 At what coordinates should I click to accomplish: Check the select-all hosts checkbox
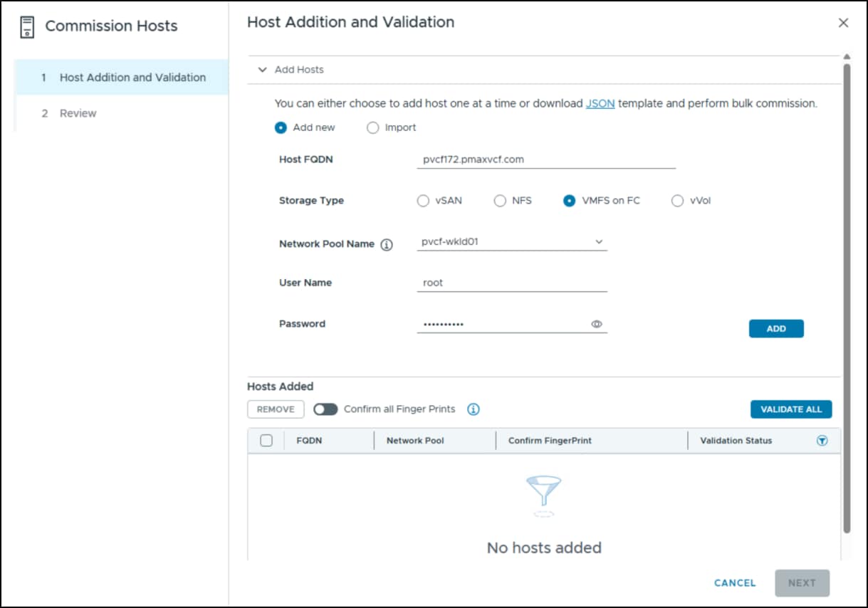pyautogui.click(x=266, y=441)
